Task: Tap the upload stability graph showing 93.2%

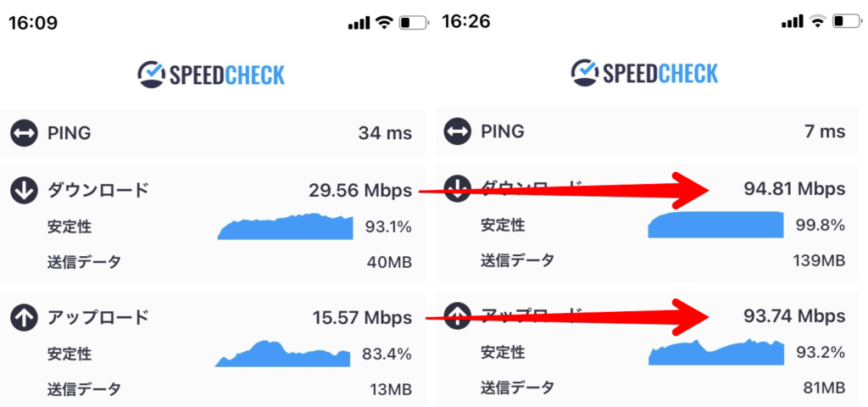Action: tap(715, 352)
